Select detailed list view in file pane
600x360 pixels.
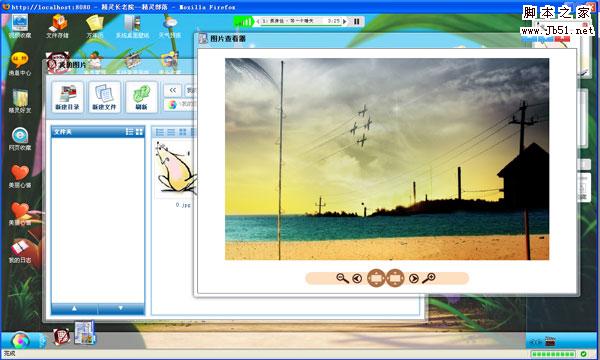pos(160,132)
